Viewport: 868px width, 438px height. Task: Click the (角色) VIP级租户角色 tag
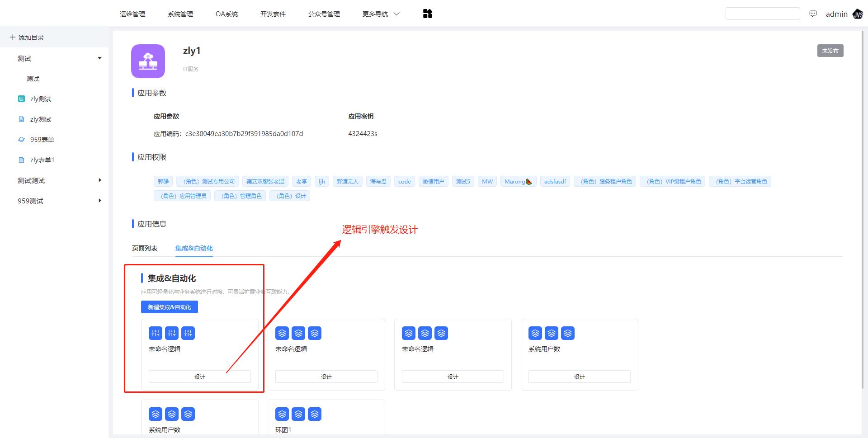(672, 182)
